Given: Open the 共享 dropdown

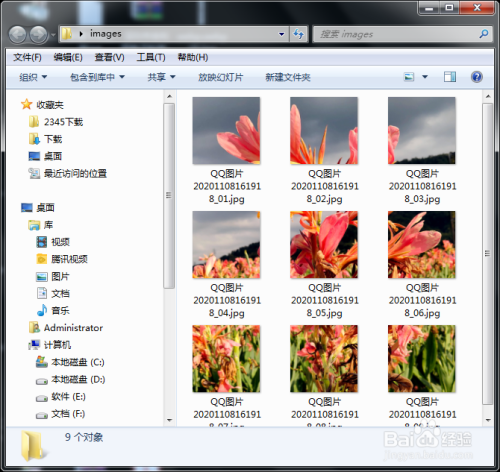Looking at the screenshot, I should pos(161,77).
